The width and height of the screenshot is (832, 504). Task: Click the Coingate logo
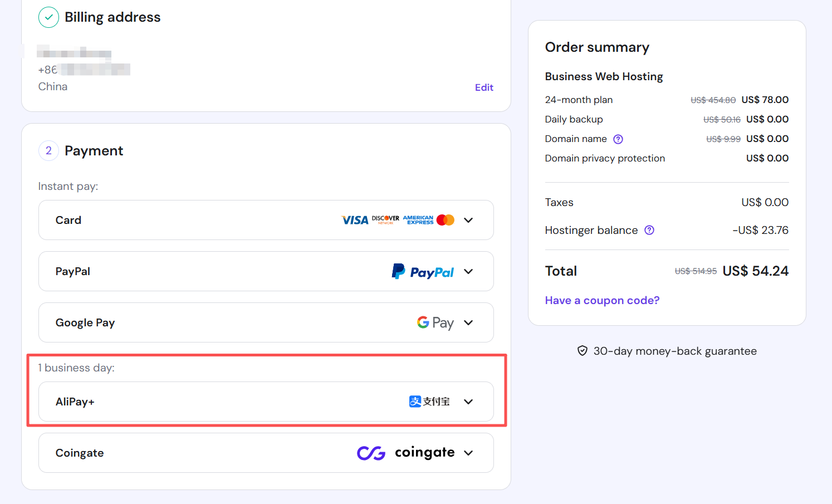[406, 453]
